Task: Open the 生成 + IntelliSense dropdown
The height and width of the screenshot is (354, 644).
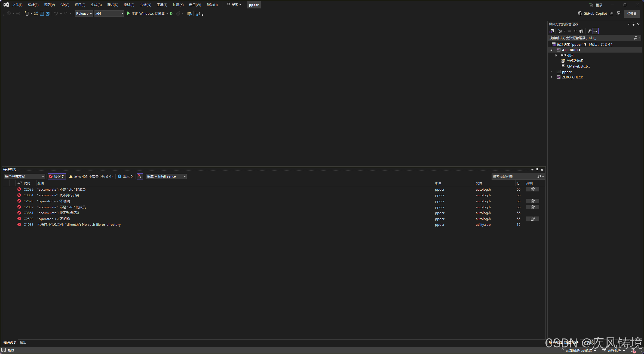Action: [x=166, y=176]
